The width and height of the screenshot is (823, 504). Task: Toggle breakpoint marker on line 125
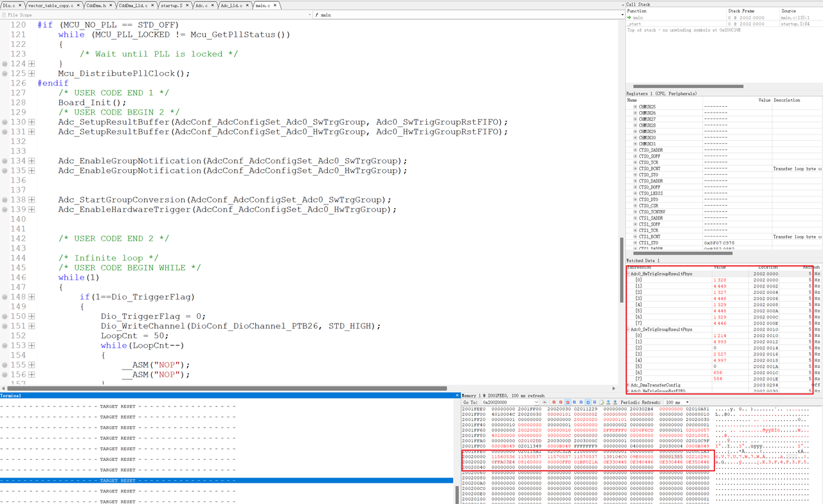[5, 73]
